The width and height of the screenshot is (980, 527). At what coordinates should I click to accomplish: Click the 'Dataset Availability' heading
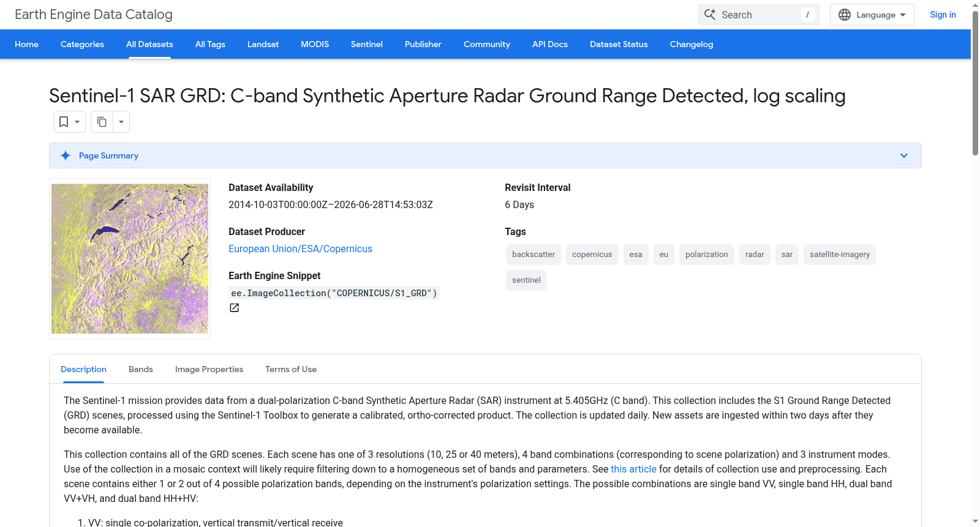(271, 187)
